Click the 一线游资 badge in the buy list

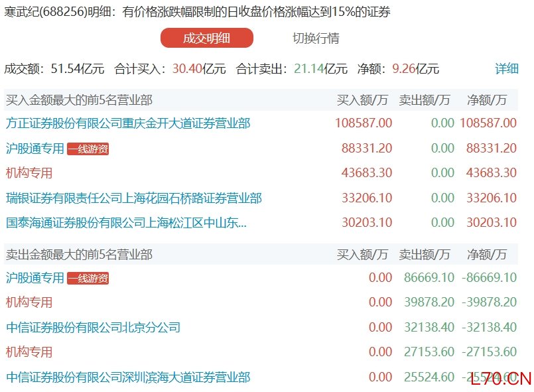(x=88, y=149)
